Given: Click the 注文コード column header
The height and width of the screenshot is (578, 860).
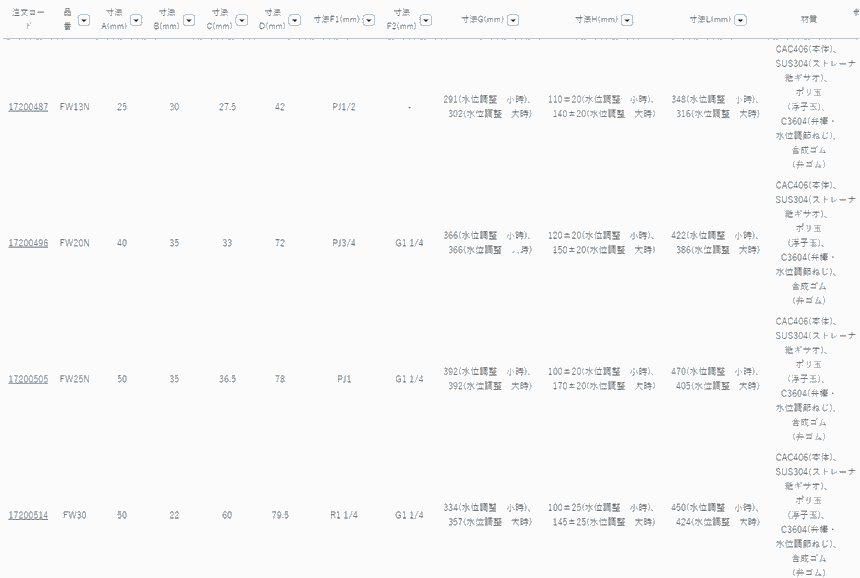Looking at the screenshot, I should 28,19.
